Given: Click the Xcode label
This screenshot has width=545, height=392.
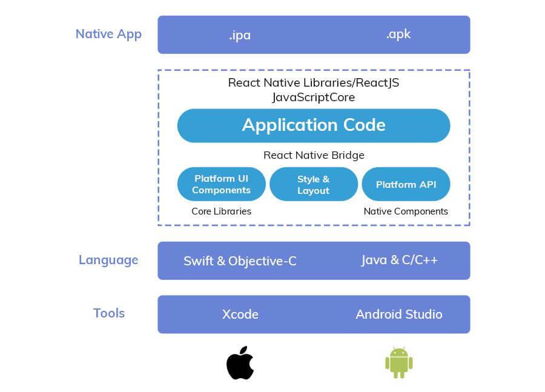Looking at the screenshot, I should [240, 314].
